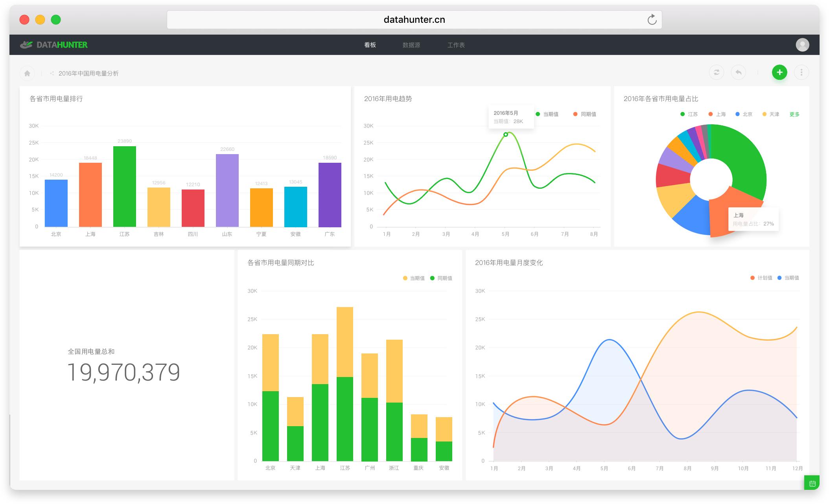829x504 pixels.
Task: Switch to the 工作表 tab
Action: point(456,45)
